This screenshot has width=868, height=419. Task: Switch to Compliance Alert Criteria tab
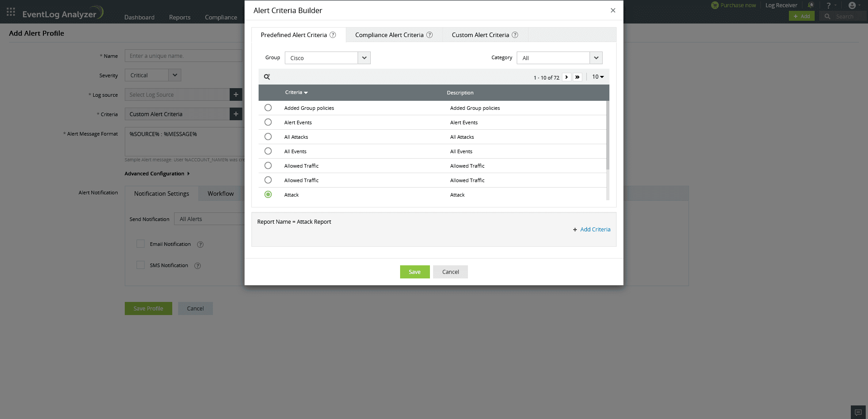tap(394, 35)
